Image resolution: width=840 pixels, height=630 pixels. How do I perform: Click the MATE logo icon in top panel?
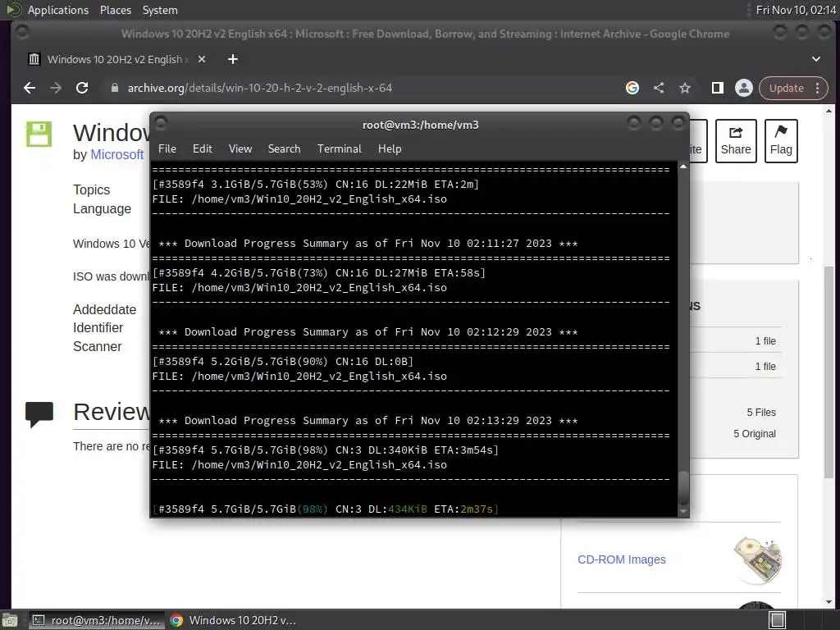pos(13,10)
